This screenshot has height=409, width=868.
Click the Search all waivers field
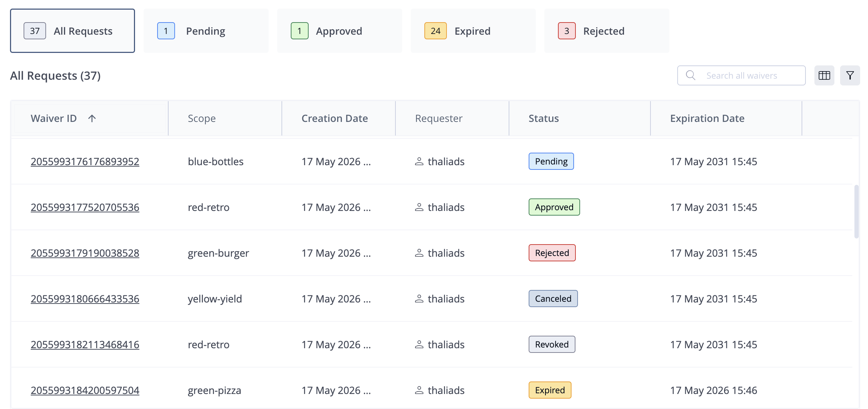741,75
